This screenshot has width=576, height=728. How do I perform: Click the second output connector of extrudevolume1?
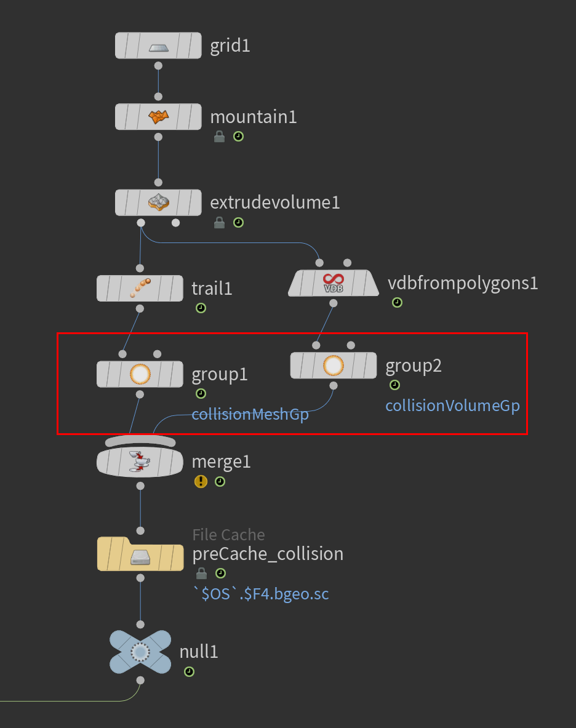pos(175,223)
